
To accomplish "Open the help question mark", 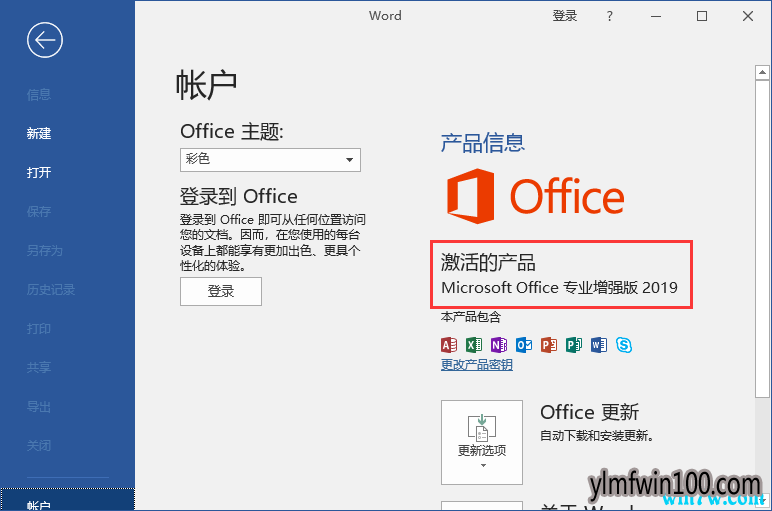I will click(610, 16).
